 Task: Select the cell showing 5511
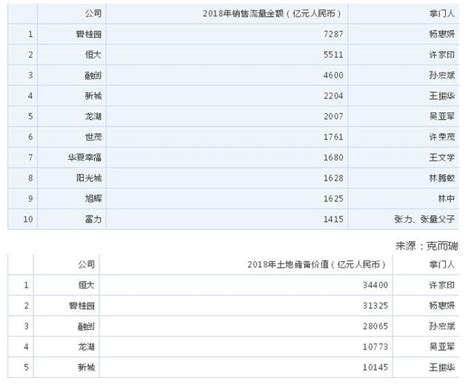pos(333,55)
